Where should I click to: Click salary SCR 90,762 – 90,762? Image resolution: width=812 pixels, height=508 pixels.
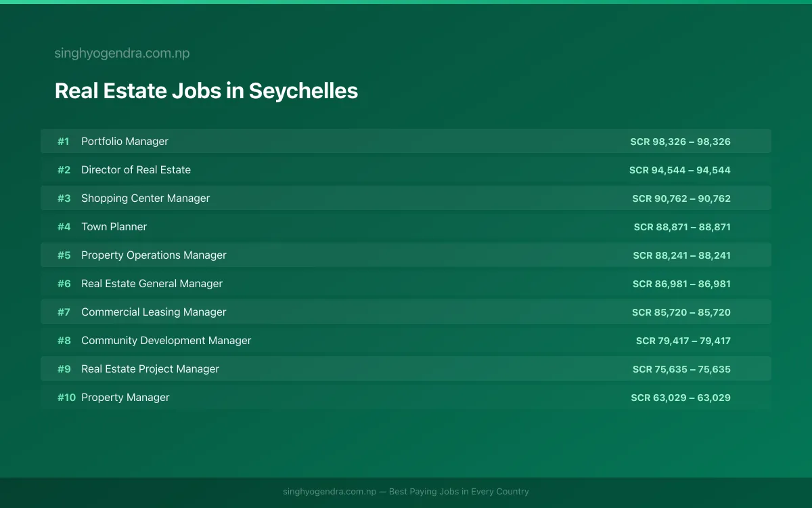click(x=681, y=198)
